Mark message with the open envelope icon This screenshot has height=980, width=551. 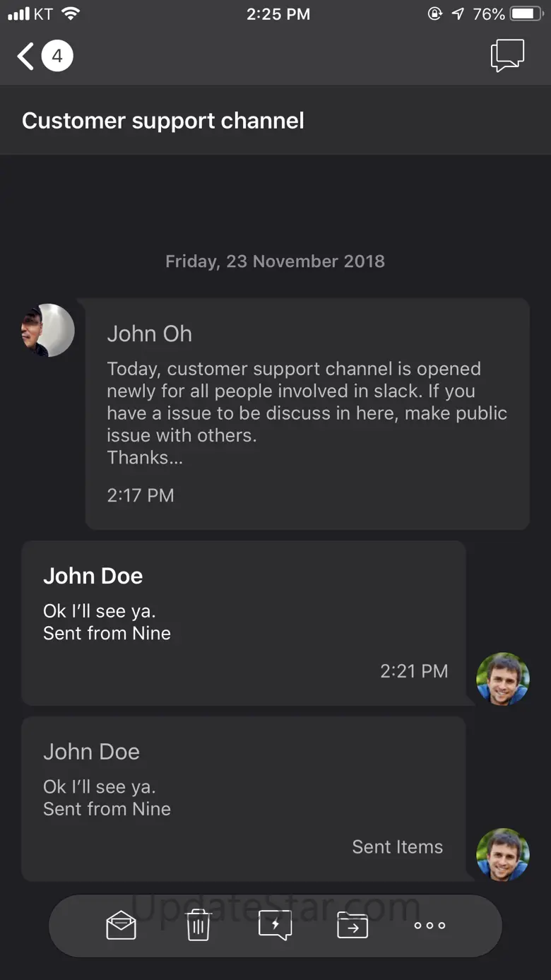121,925
